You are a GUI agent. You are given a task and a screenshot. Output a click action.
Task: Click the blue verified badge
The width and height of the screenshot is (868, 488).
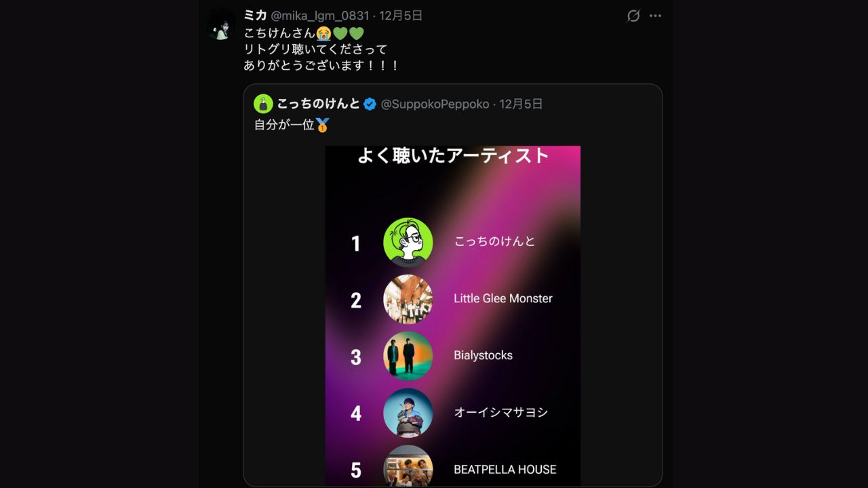pyautogui.click(x=370, y=104)
